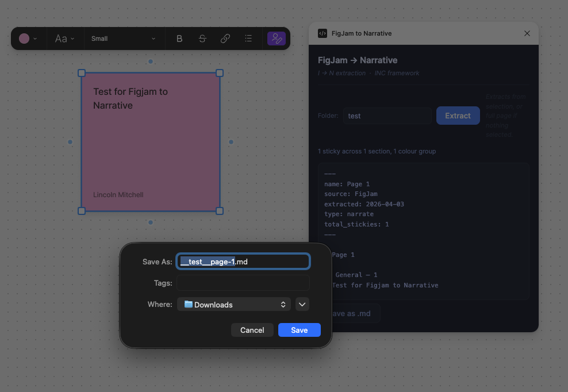The width and height of the screenshot is (568, 392).
Task: Cancel the save dialog
Action: (x=252, y=330)
